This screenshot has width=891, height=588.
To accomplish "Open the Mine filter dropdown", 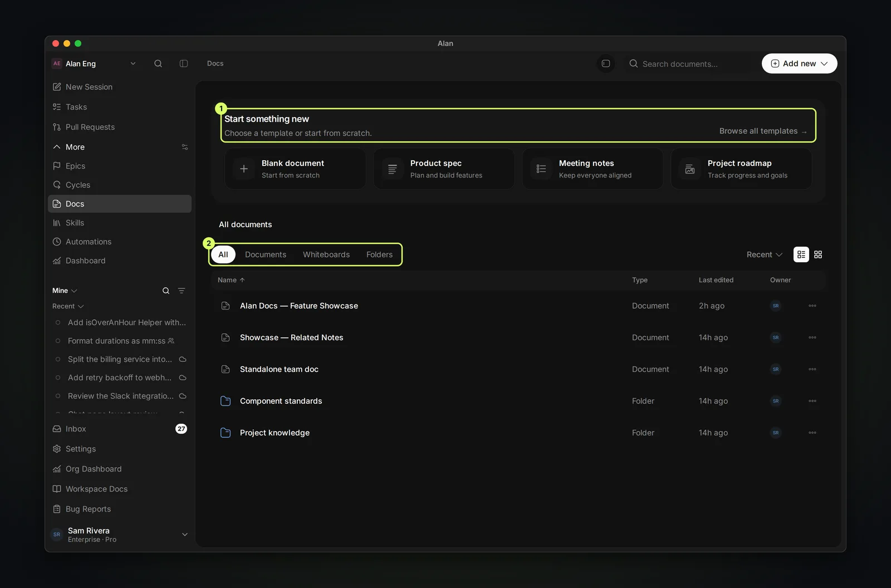I will 65,291.
